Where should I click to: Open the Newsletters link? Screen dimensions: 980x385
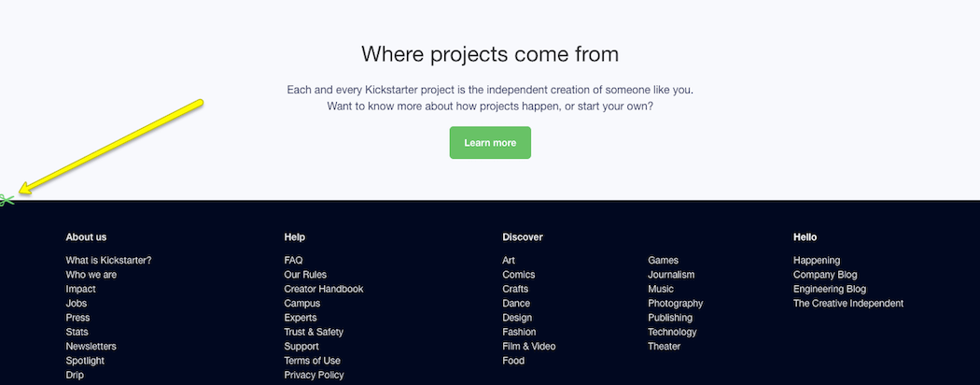pyautogui.click(x=91, y=347)
